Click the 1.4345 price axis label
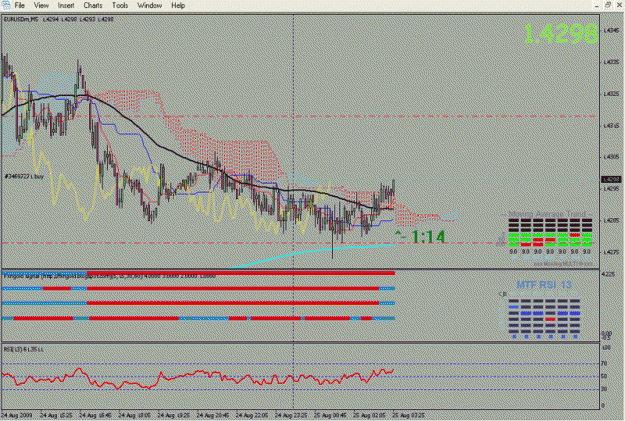 coord(611,30)
